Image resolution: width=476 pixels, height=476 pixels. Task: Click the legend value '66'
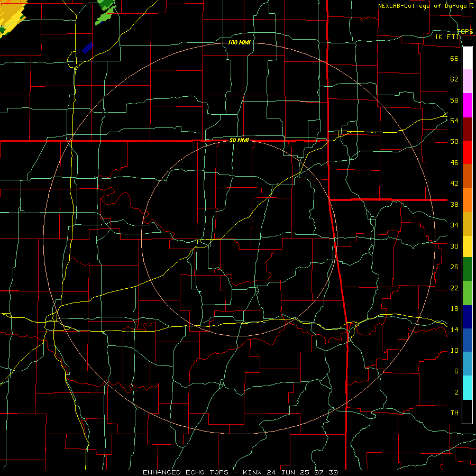(454, 58)
